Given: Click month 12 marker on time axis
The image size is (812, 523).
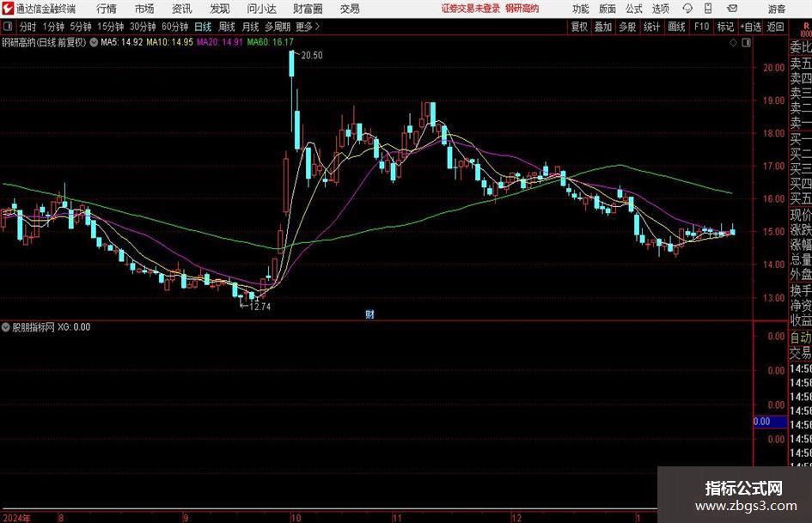Looking at the screenshot, I should pyautogui.click(x=516, y=518).
